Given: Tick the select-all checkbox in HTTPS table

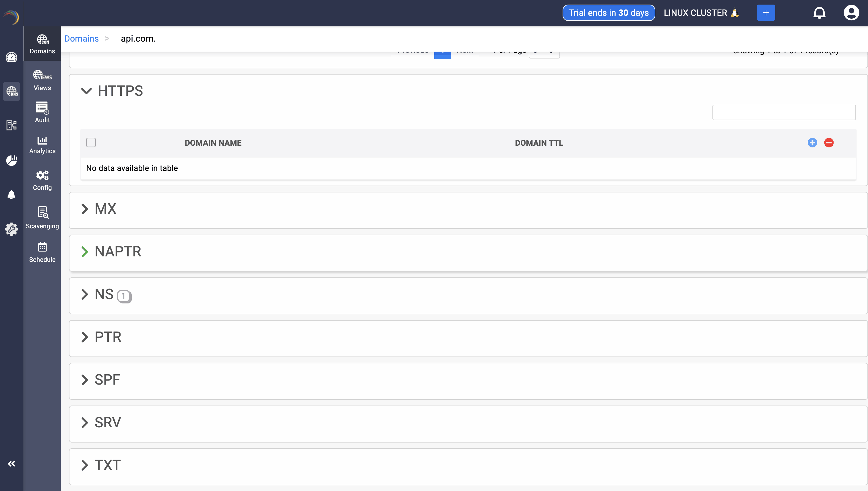Looking at the screenshot, I should click(91, 143).
